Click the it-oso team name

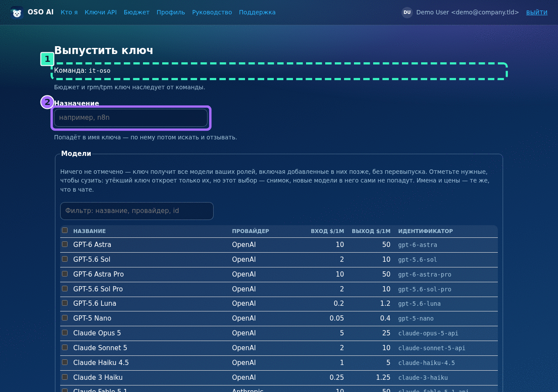99,71
